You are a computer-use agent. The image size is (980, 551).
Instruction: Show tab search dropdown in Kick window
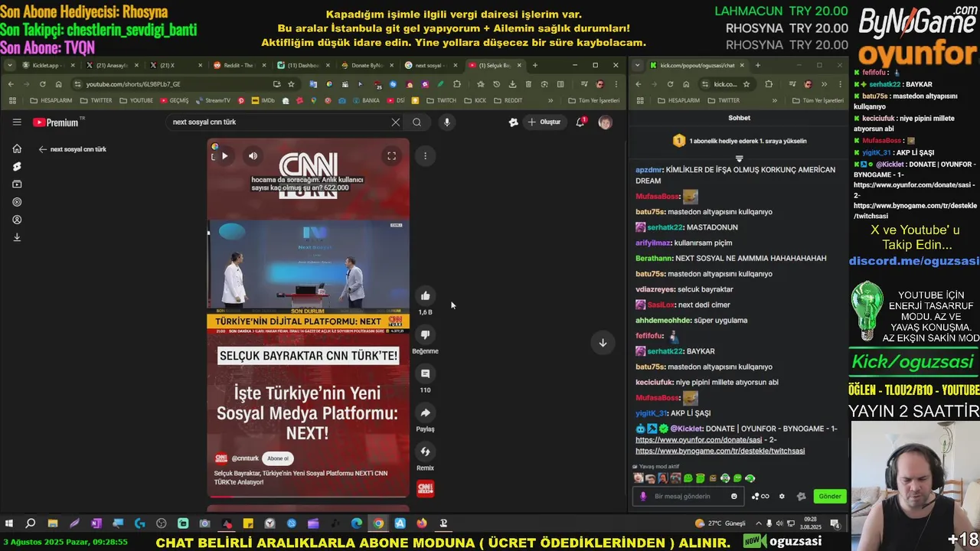[x=637, y=65]
